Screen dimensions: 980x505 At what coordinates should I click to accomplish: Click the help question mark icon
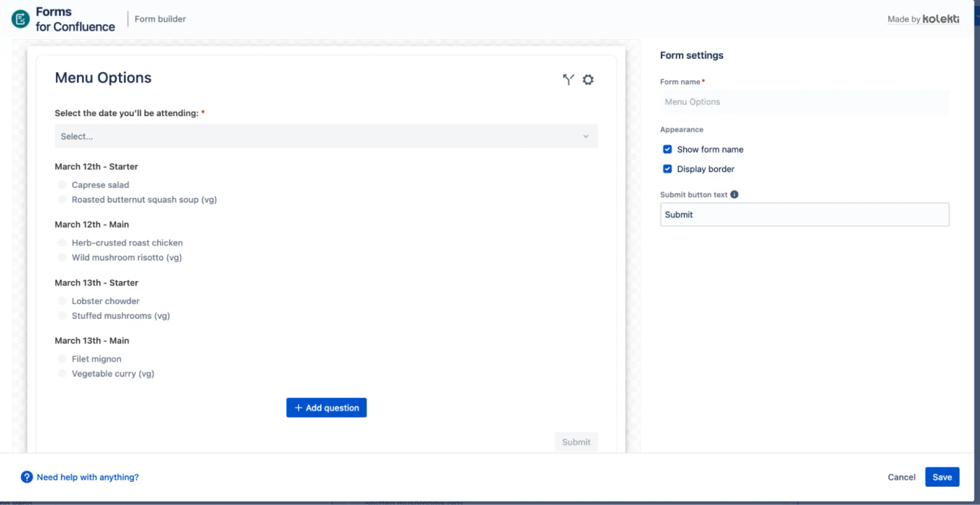point(27,477)
